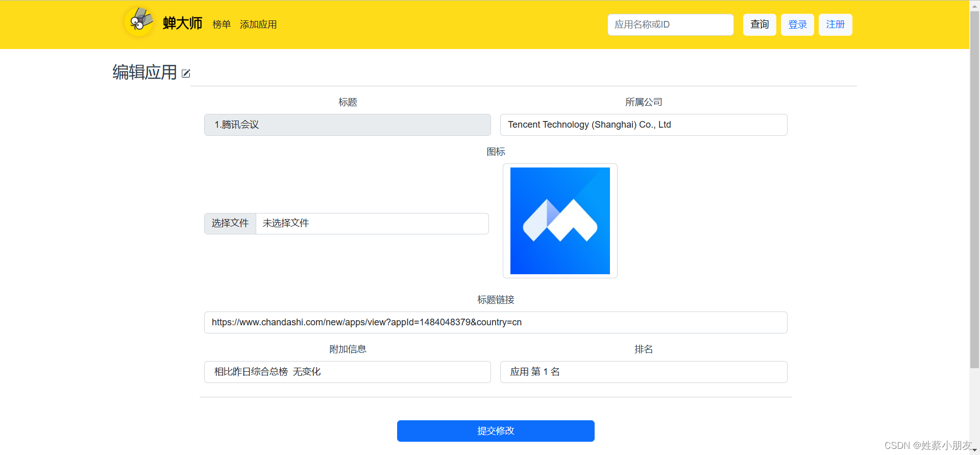Click the 附加信息 label
Image resolution: width=980 pixels, height=455 pixels.
coord(348,349)
